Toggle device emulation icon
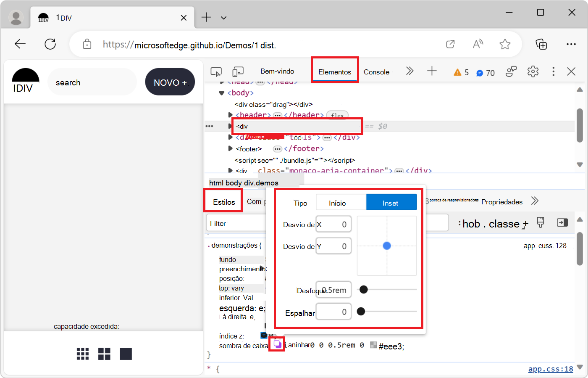This screenshot has width=588, height=378. [x=238, y=72]
